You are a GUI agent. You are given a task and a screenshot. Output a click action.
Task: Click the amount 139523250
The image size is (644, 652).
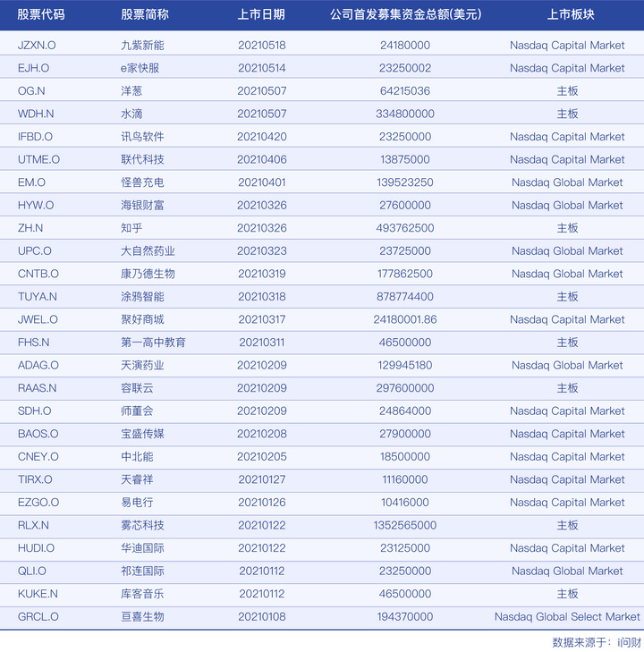[x=405, y=182]
